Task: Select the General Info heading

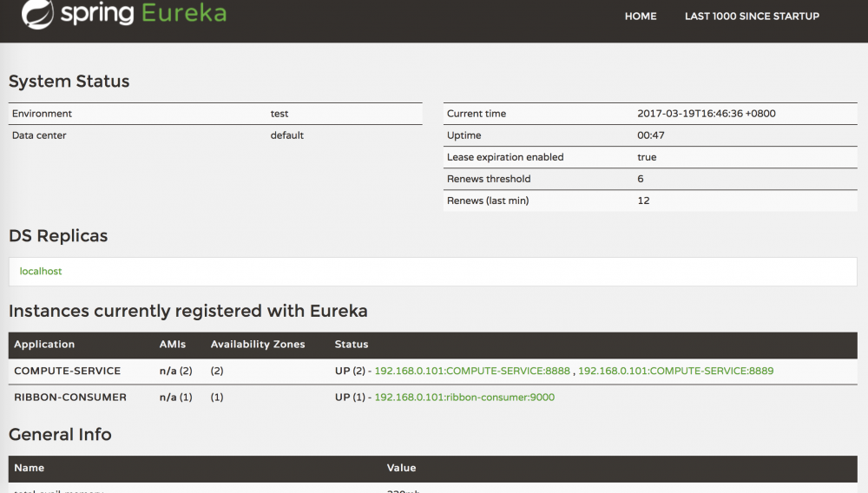Action: [x=61, y=434]
